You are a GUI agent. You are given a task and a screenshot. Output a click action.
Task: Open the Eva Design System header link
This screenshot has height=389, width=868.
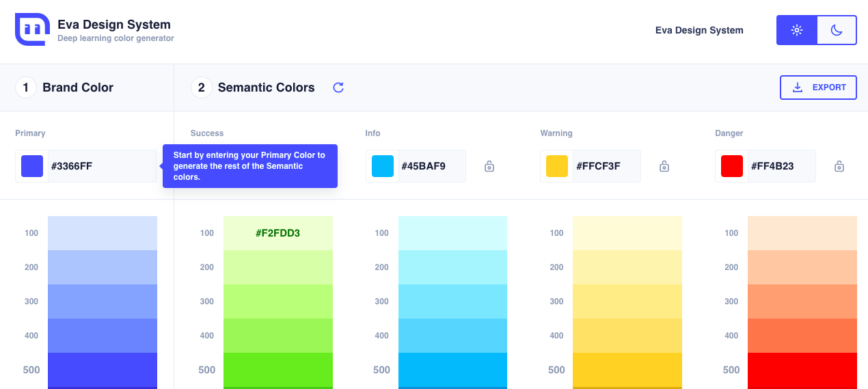click(699, 30)
